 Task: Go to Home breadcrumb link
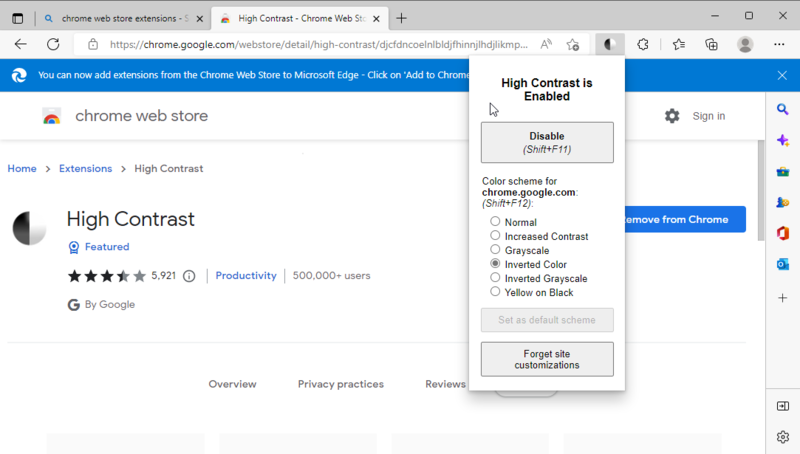[x=22, y=169]
